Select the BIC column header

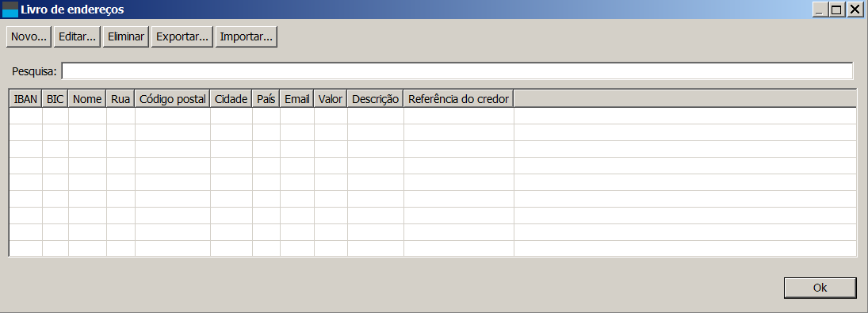tap(55, 99)
